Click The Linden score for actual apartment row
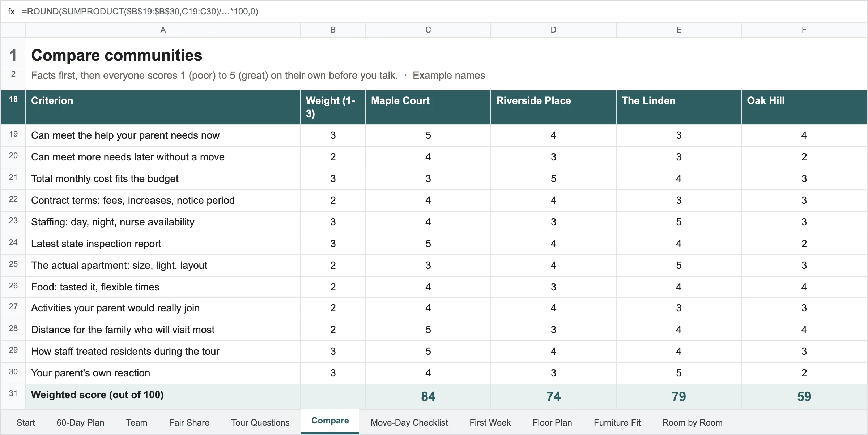The image size is (868, 435). (679, 266)
